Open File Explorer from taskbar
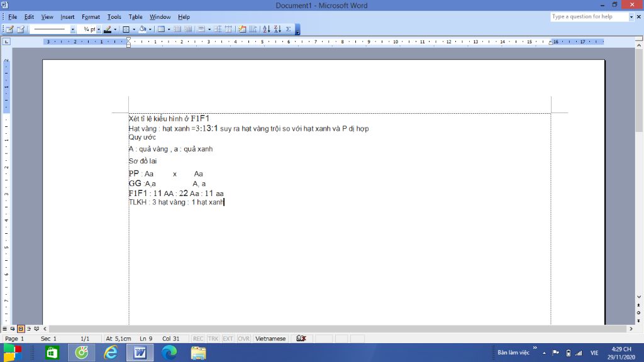Image resolution: width=644 pixels, height=362 pixels. (198, 353)
